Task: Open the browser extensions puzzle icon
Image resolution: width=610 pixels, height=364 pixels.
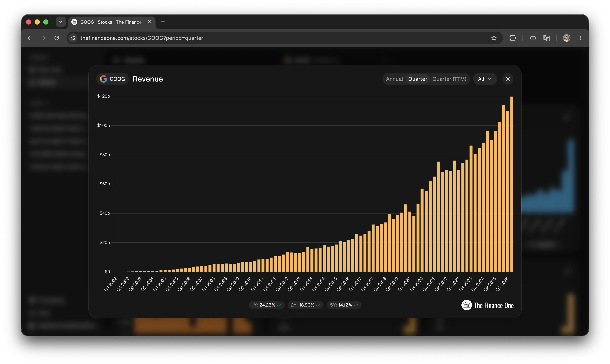Action: click(x=513, y=38)
